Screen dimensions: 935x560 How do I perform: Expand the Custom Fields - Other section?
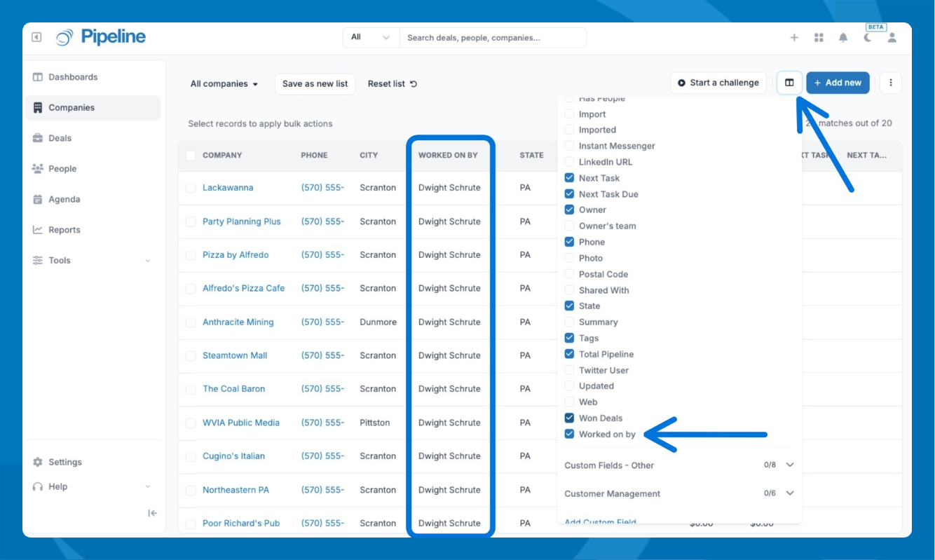click(x=790, y=465)
